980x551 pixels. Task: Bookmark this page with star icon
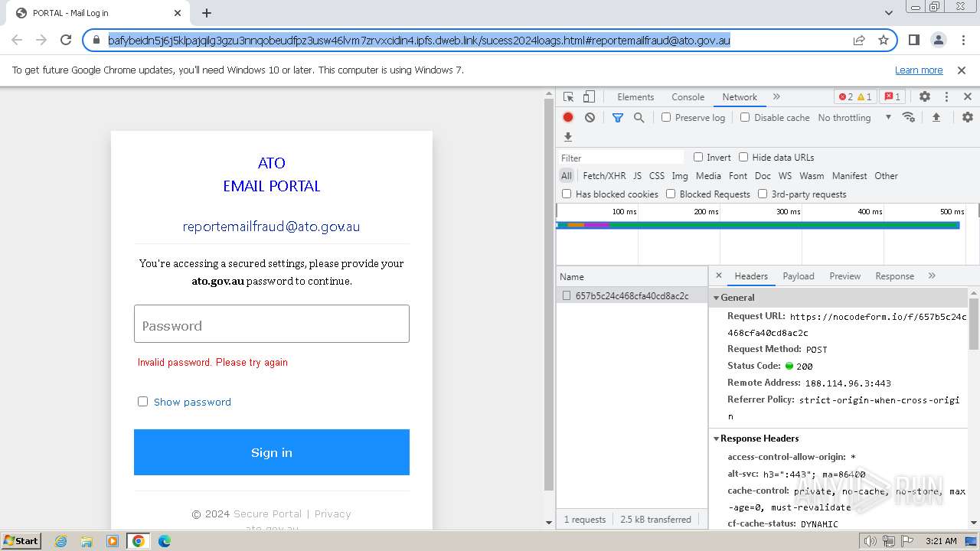coord(884,41)
